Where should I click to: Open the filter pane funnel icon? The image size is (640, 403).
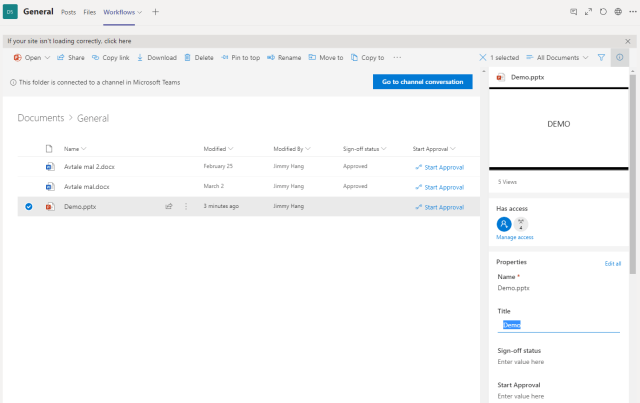(x=601, y=58)
